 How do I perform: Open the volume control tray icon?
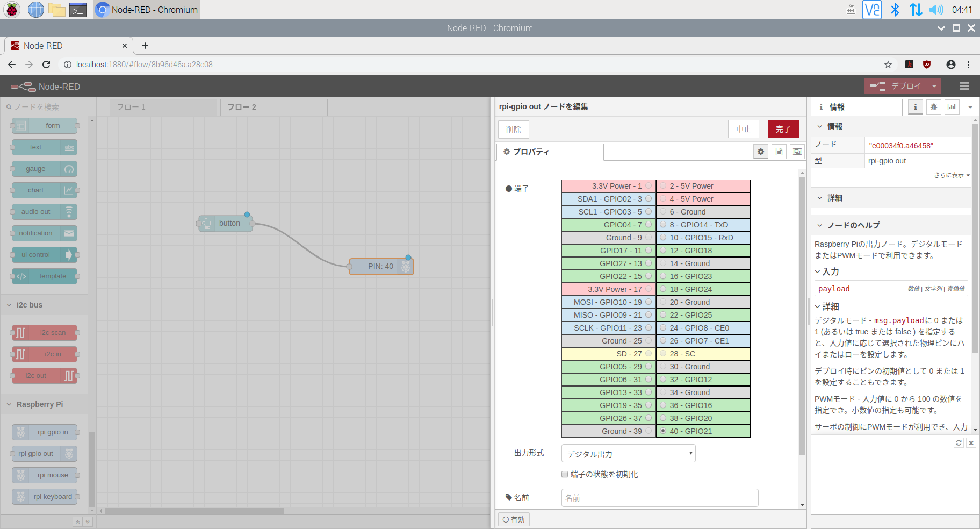936,10
